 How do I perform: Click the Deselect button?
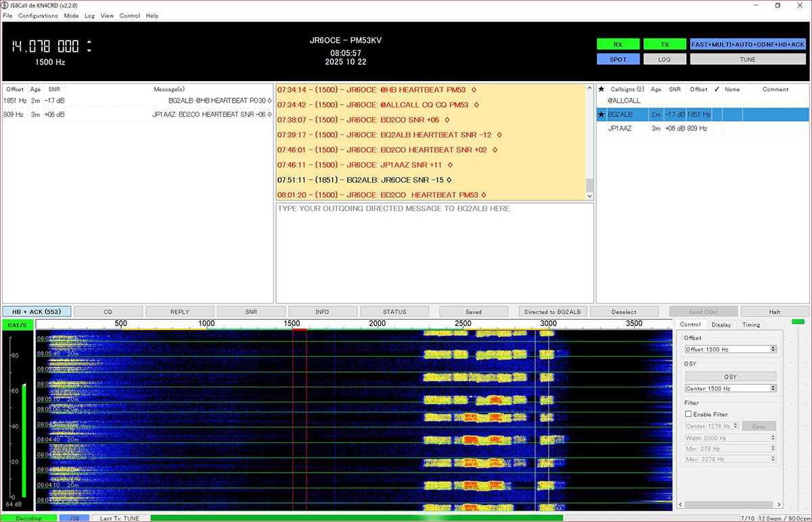click(624, 312)
